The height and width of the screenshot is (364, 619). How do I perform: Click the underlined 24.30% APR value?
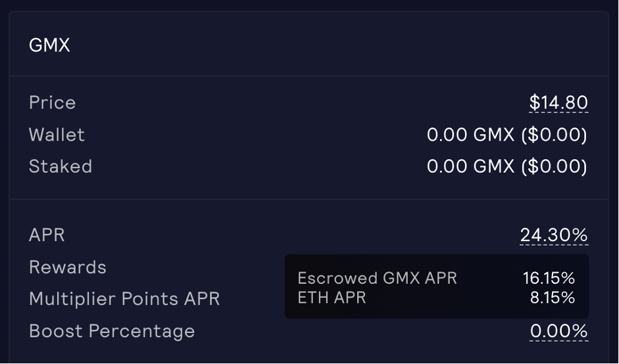[554, 235]
